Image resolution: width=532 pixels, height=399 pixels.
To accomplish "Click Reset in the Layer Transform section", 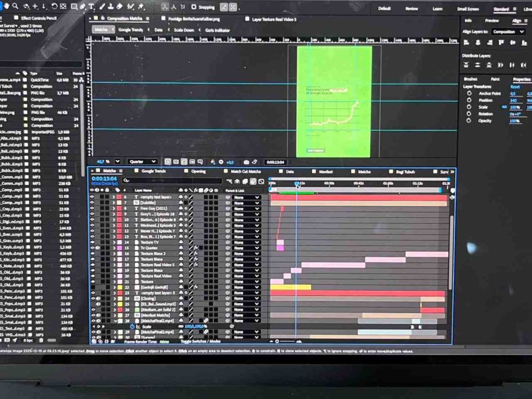I will [515, 87].
